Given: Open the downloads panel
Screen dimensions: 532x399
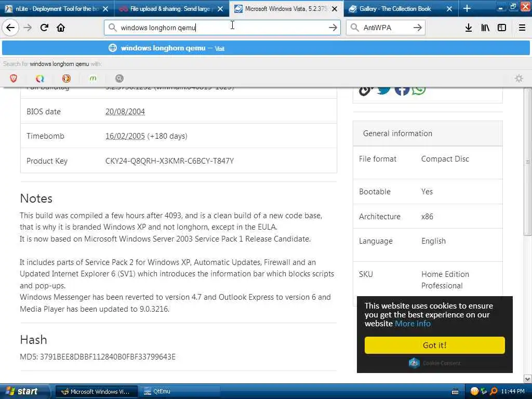Looking at the screenshot, I should 469,28.
